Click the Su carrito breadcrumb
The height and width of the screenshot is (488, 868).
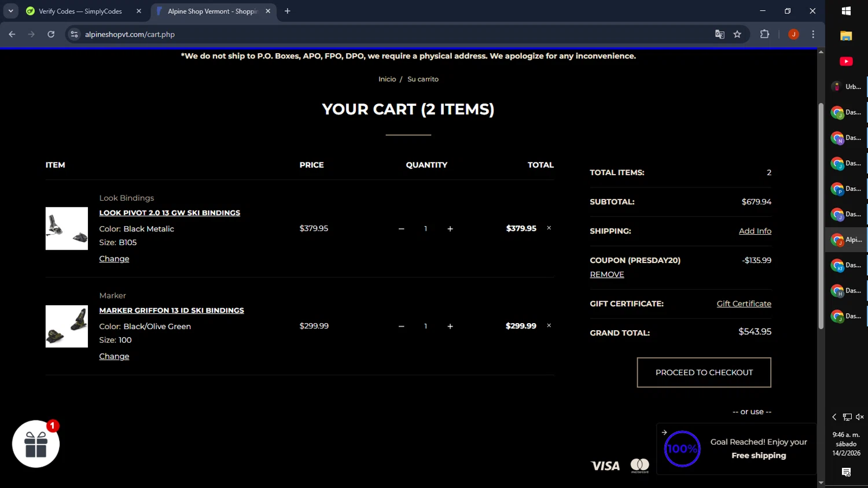(x=423, y=79)
